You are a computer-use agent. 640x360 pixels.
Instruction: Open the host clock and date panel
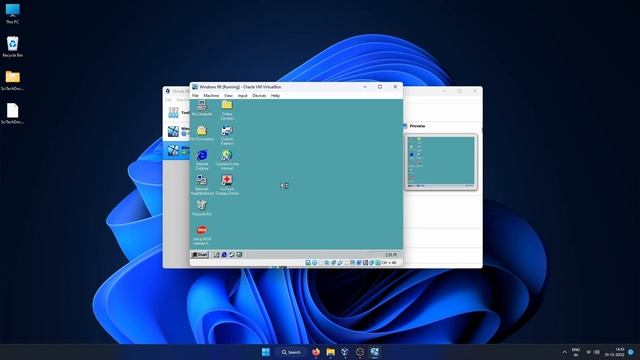[x=615, y=352]
